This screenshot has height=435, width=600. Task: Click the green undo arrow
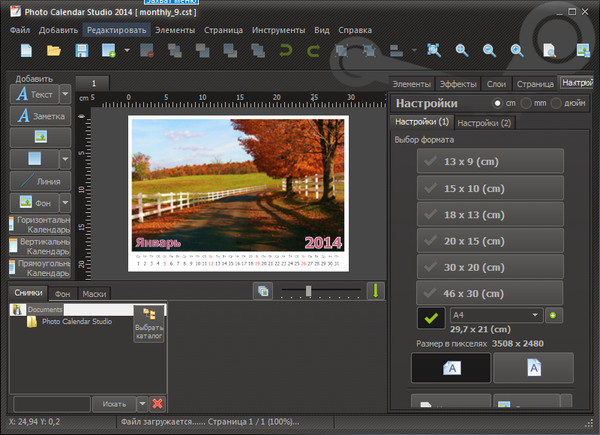click(286, 50)
